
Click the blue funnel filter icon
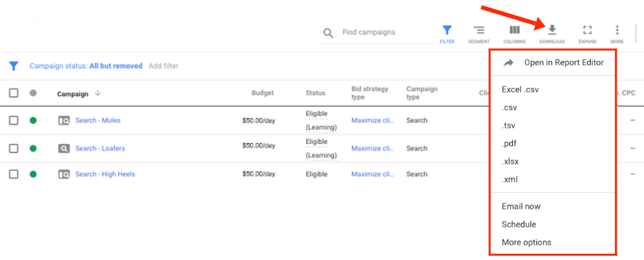pos(14,66)
